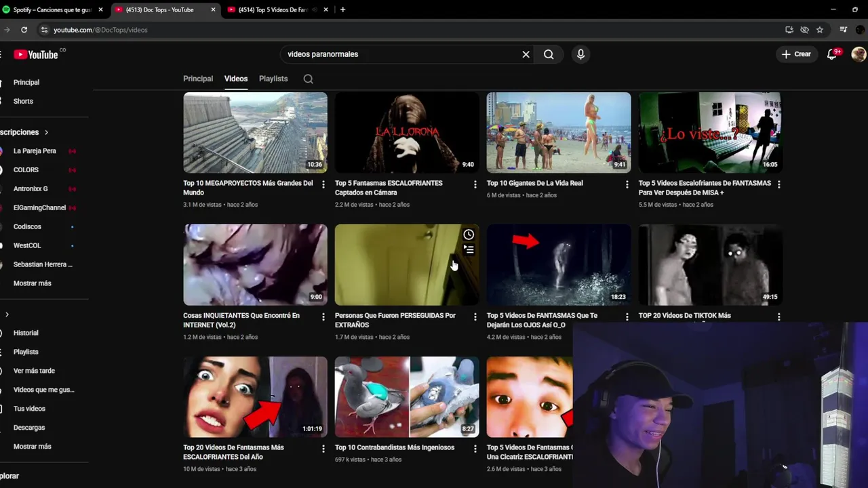Open options menu for Top 5 Fantasmas ESCALOFRIANTES Captados
868x488 pixels.
click(475, 184)
